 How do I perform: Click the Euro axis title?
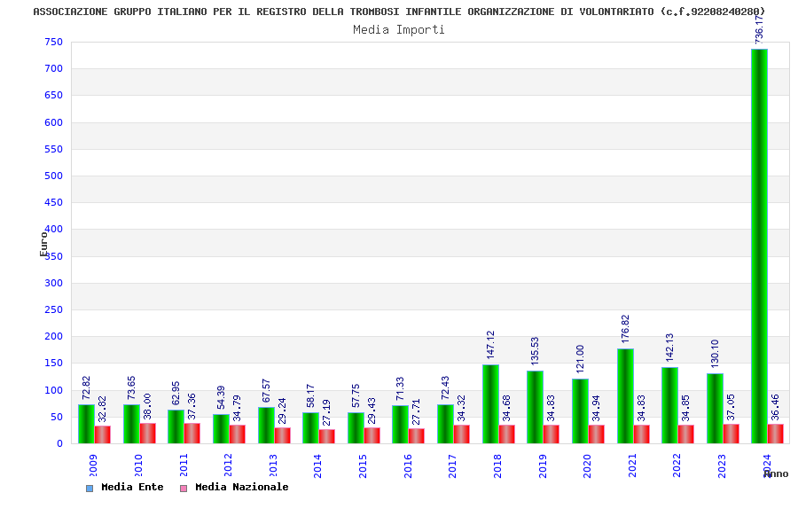43,244
